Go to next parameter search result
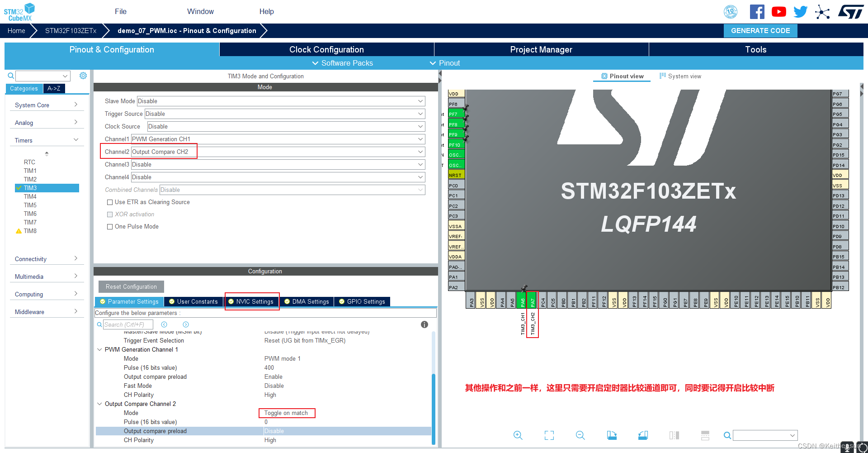This screenshot has width=868, height=453. click(x=186, y=324)
